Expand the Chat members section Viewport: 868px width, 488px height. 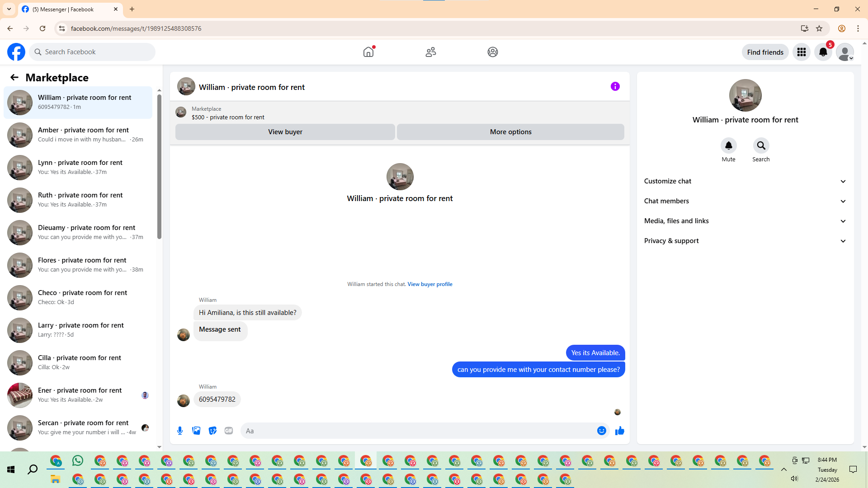[x=745, y=201]
